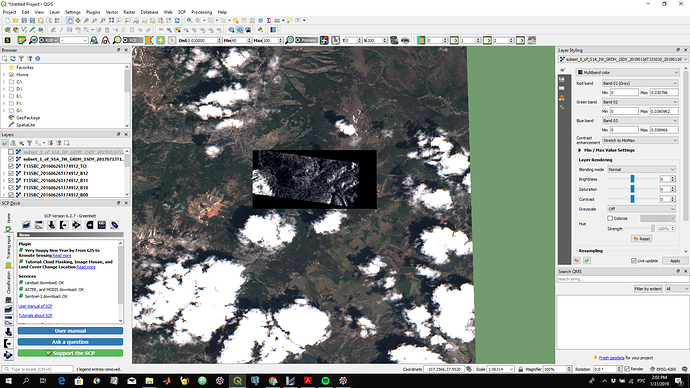Click the User manual button
Image resolution: width=690 pixels, height=388 pixels.
pos(70,331)
